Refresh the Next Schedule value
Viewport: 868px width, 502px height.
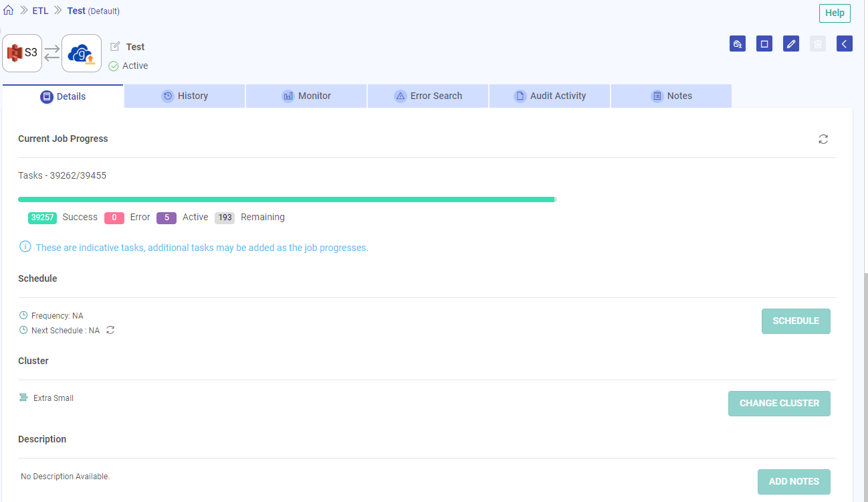click(x=111, y=330)
